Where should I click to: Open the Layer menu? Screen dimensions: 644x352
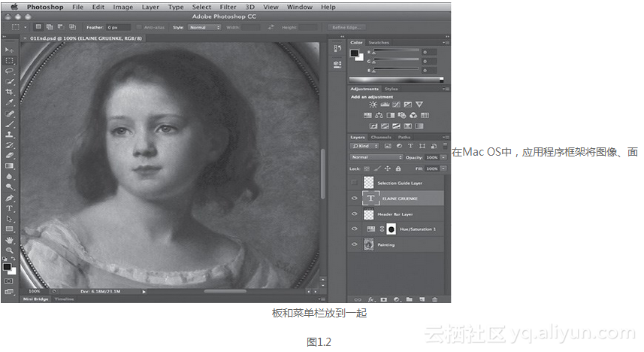pyautogui.click(x=150, y=7)
